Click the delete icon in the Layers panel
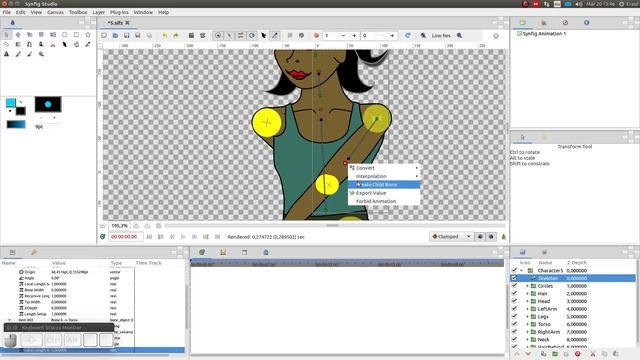The width and height of the screenshot is (640, 360). point(578,354)
